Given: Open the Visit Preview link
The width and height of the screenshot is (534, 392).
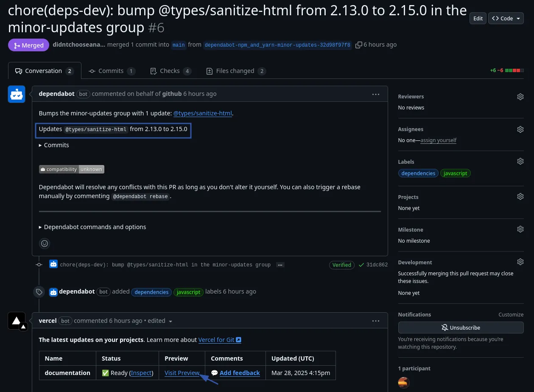Looking at the screenshot, I should (x=182, y=373).
